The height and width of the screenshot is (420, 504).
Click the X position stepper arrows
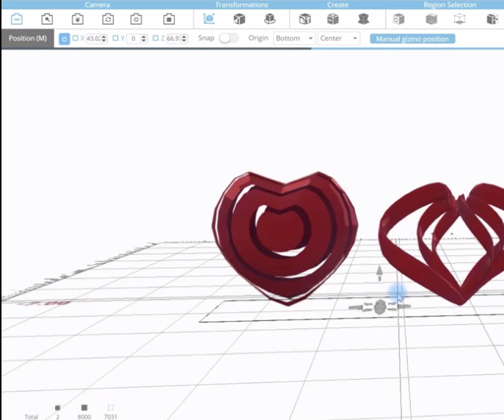point(104,39)
